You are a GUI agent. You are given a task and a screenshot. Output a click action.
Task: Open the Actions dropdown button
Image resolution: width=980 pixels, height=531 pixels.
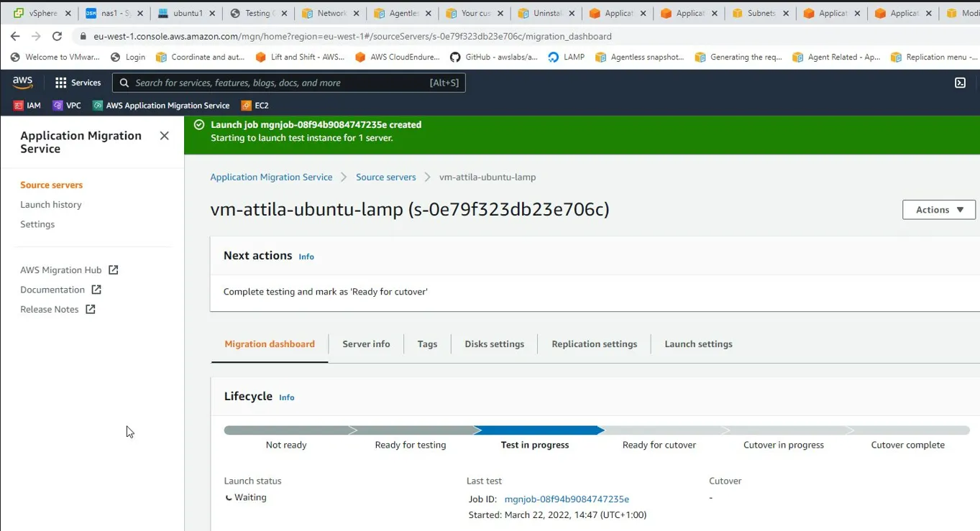click(939, 210)
